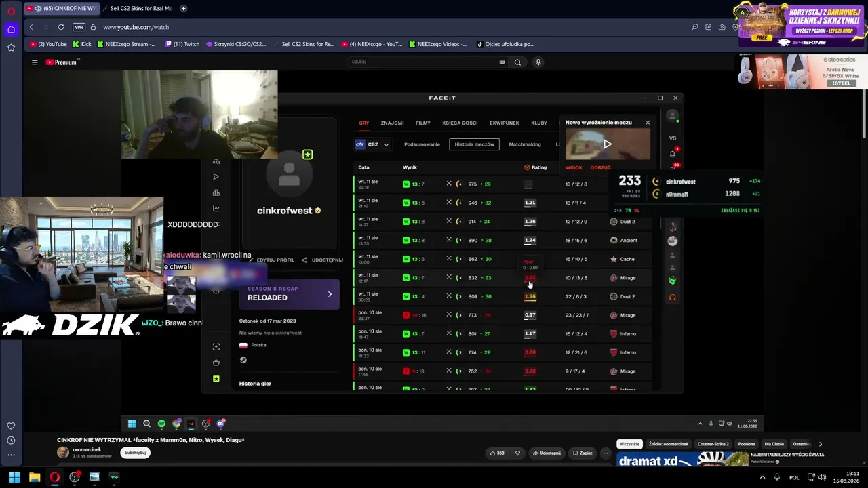
Task: Go back to the previous page
Action: pos(31,27)
